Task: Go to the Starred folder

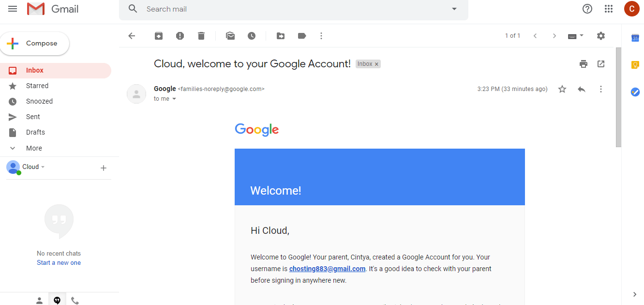Action: coord(37,86)
